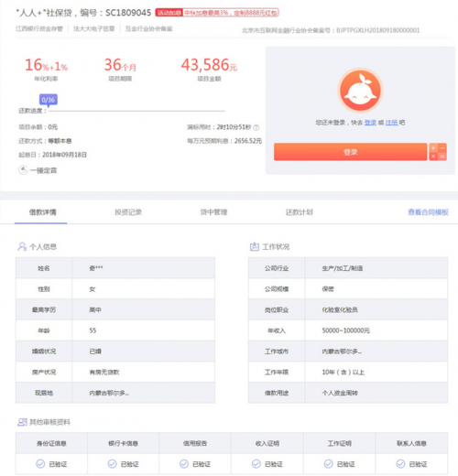Click the 16%+1% annual rate figure
The image size is (458, 476).
(x=46, y=65)
